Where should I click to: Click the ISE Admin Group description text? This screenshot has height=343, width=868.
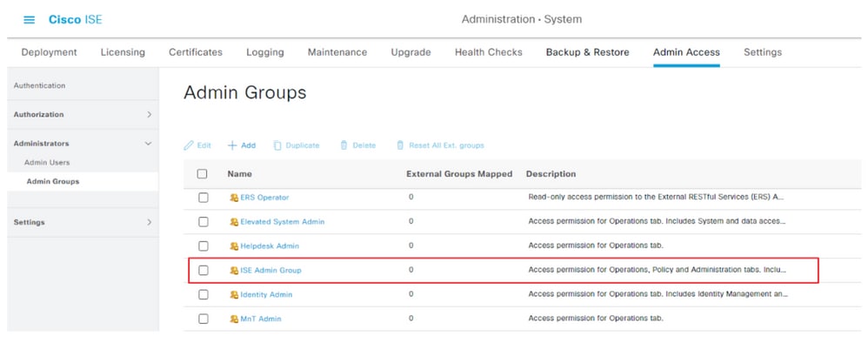pyautogui.click(x=658, y=271)
